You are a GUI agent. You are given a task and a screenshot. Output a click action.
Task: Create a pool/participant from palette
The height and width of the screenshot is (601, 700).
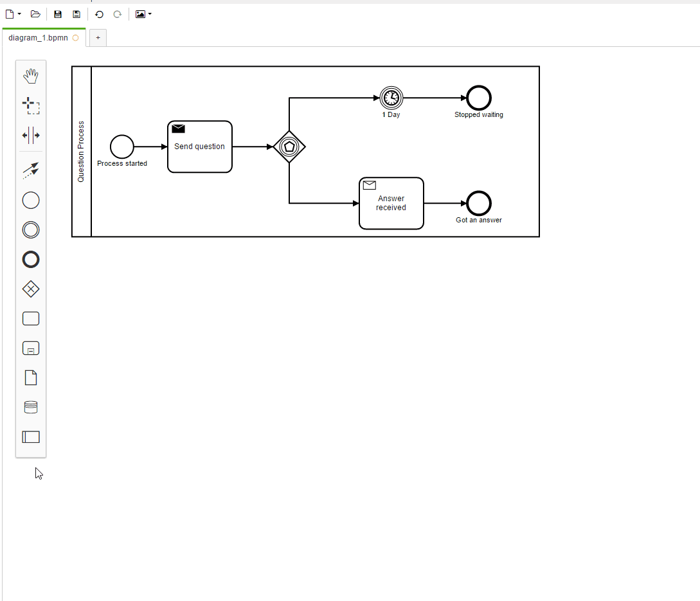click(x=31, y=437)
